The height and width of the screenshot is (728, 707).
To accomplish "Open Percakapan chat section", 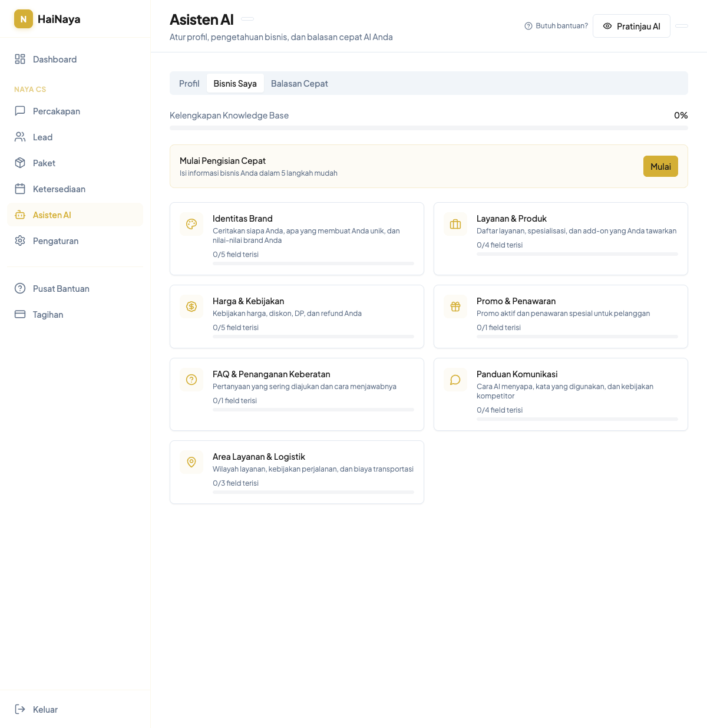I will click(57, 111).
